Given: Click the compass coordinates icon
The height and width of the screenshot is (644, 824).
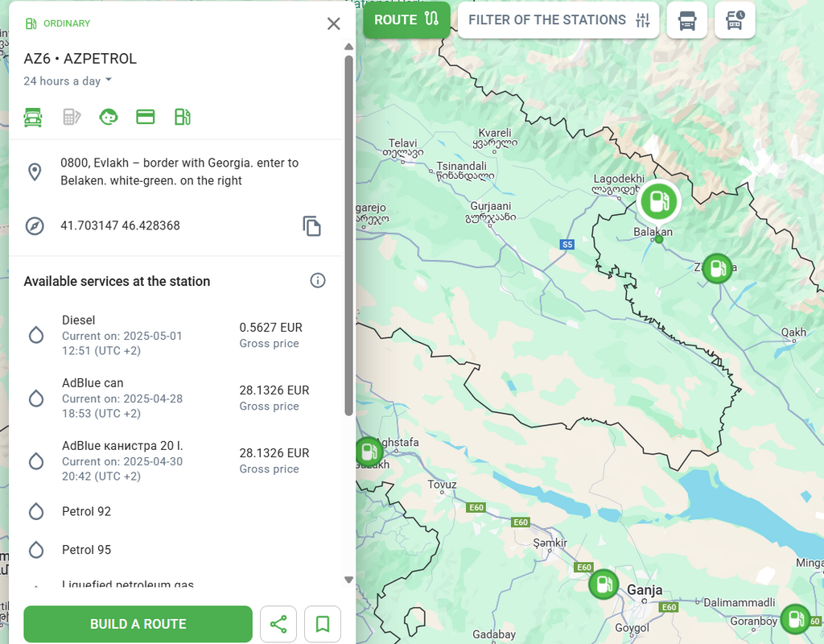Looking at the screenshot, I should pyautogui.click(x=35, y=226).
